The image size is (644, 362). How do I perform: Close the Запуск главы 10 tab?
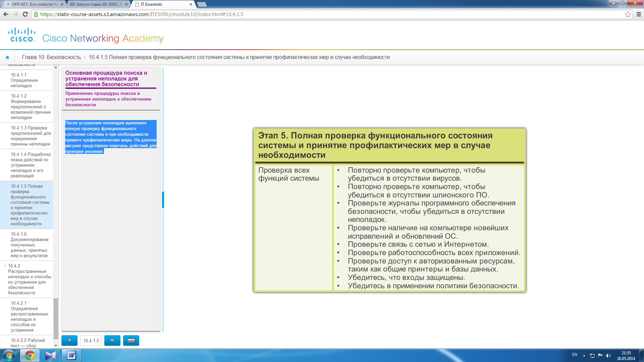pyautogui.click(x=126, y=4)
